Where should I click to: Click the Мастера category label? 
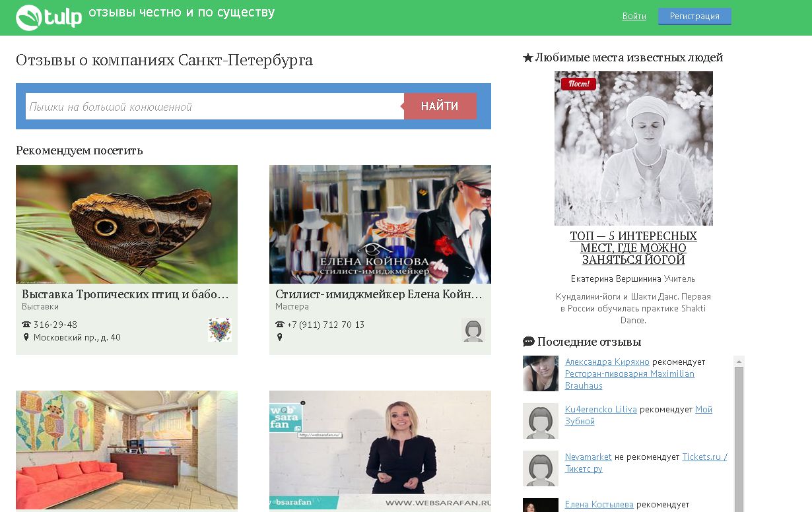tap(292, 307)
